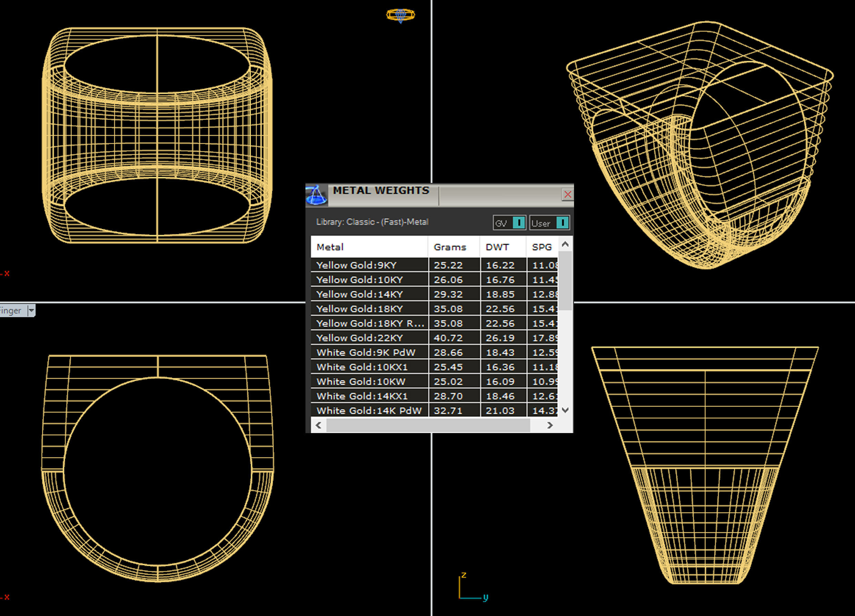Image resolution: width=855 pixels, height=616 pixels.
Task: Click the vertical scrollbar thumb
Action: click(565, 281)
